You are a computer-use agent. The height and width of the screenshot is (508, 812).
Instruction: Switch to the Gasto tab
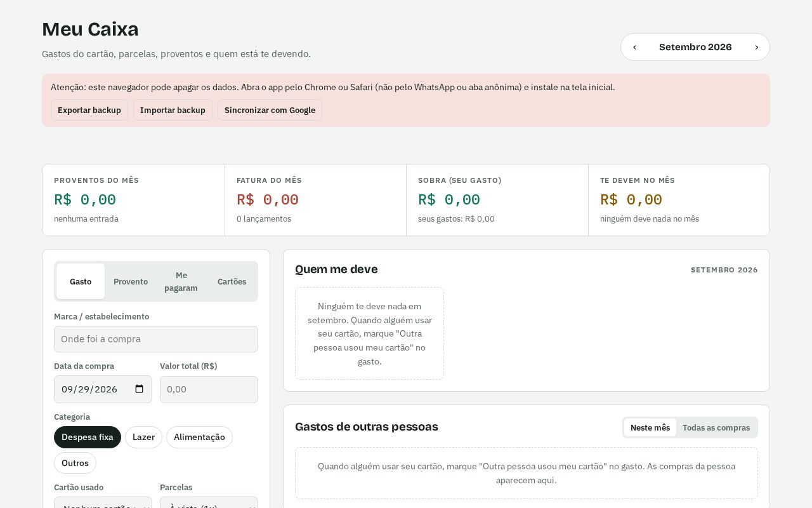click(x=81, y=281)
